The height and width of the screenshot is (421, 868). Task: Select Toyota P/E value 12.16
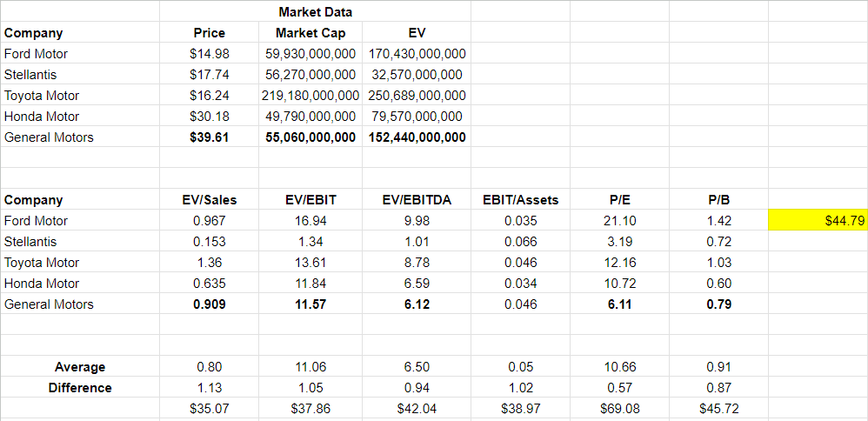click(619, 263)
